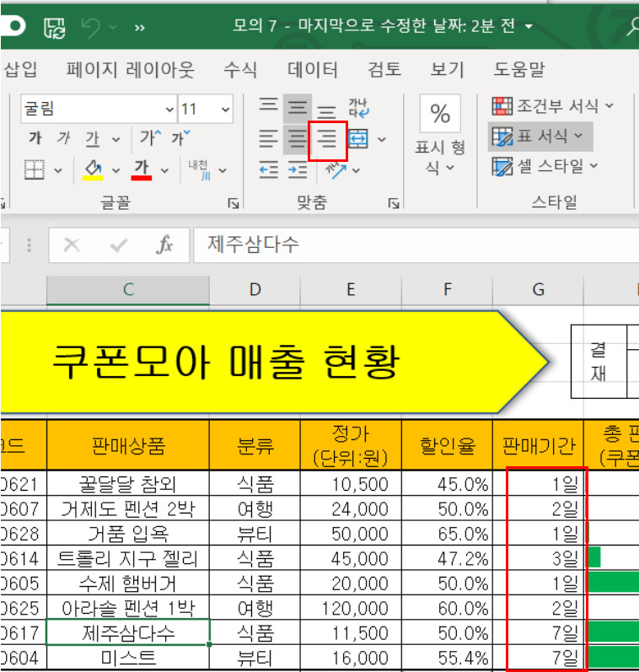Toggle bold 가 formatting

coord(35,138)
